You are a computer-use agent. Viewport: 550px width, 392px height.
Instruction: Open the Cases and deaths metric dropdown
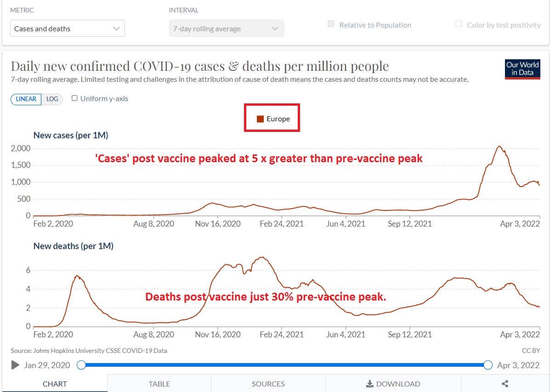tap(68, 28)
